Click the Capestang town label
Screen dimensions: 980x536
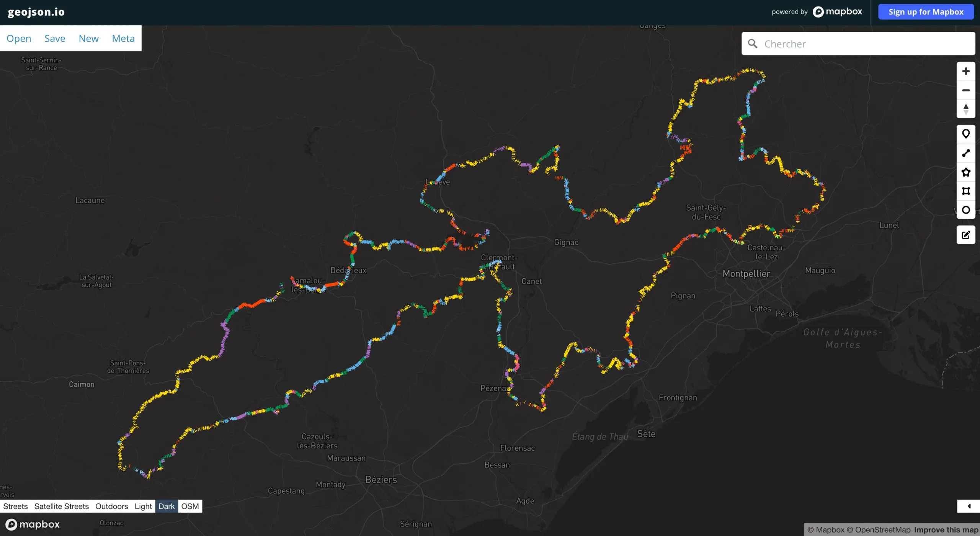(x=286, y=491)
